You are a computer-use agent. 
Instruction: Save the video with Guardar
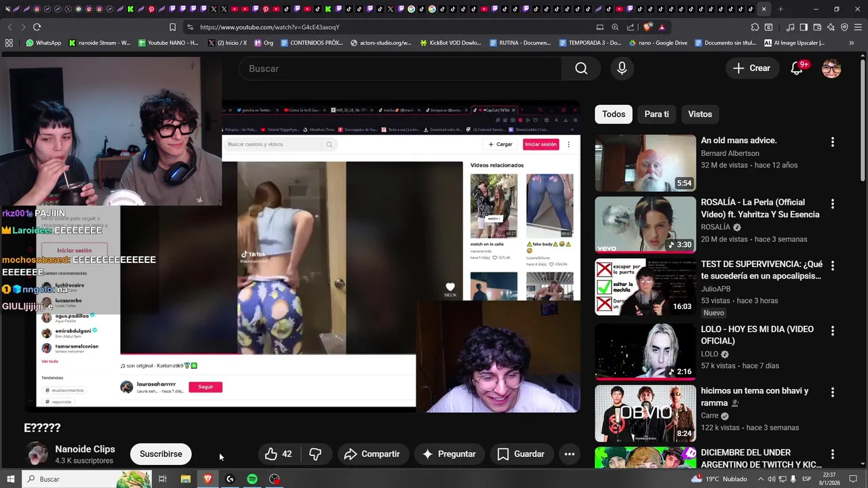pos(521,454)
